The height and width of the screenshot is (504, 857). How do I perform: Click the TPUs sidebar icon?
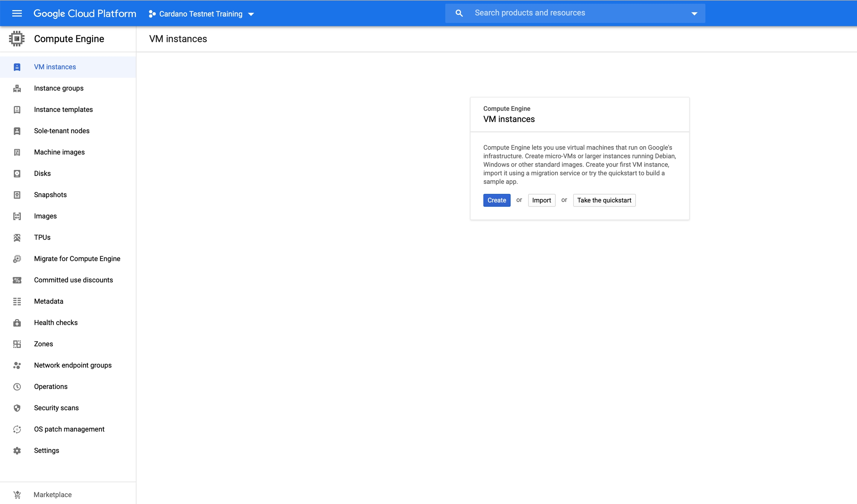(x=17, y=238)
